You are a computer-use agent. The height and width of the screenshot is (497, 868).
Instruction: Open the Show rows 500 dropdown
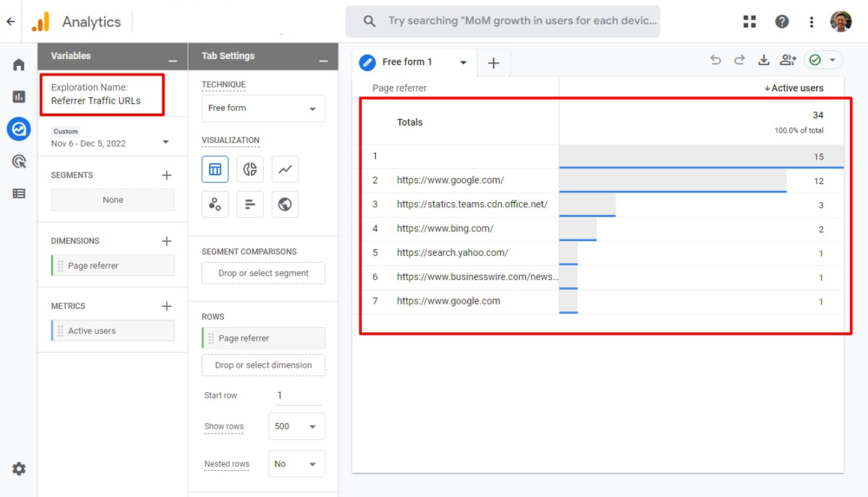tap(297, 427)
